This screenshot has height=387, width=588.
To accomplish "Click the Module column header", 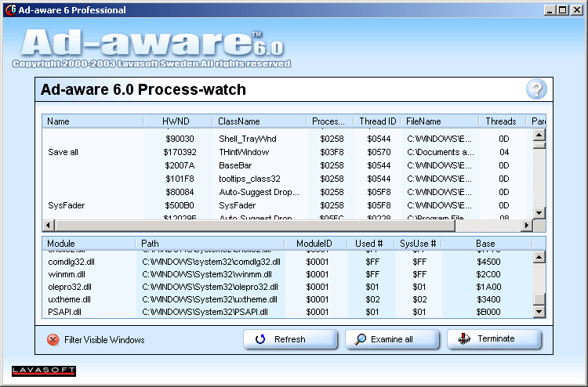I will coord(88,244).
